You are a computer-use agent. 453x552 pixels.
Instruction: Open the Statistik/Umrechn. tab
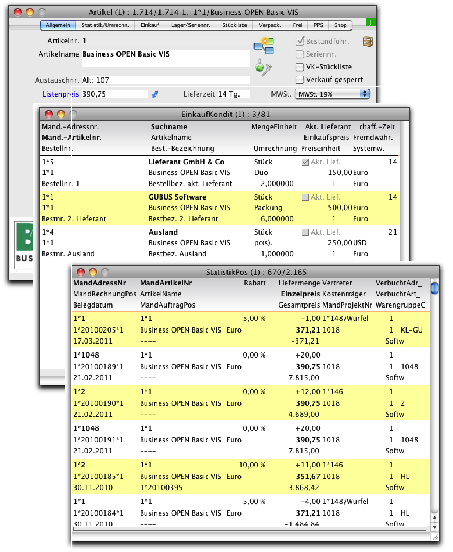click(x=105, y=25)
